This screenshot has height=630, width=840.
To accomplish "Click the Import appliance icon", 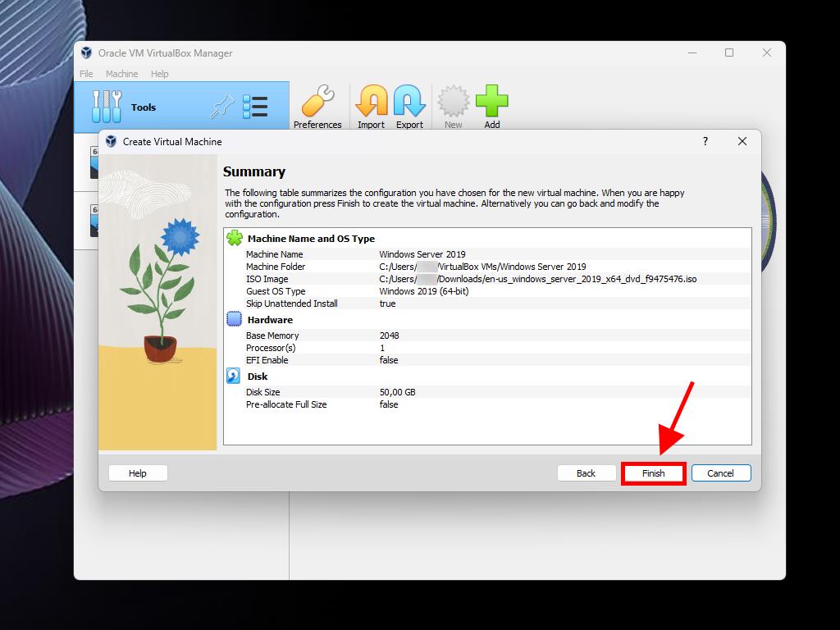I will (371, 103).
